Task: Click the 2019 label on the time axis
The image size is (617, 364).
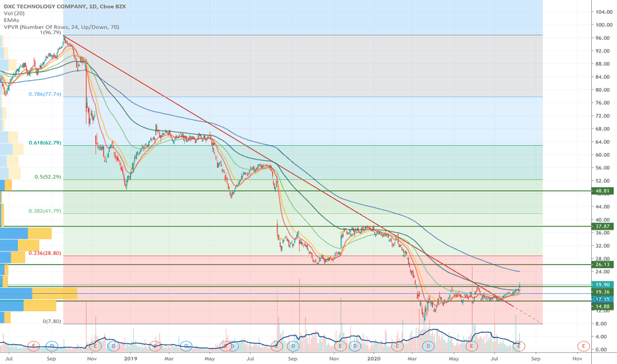Action: [130, 359]
